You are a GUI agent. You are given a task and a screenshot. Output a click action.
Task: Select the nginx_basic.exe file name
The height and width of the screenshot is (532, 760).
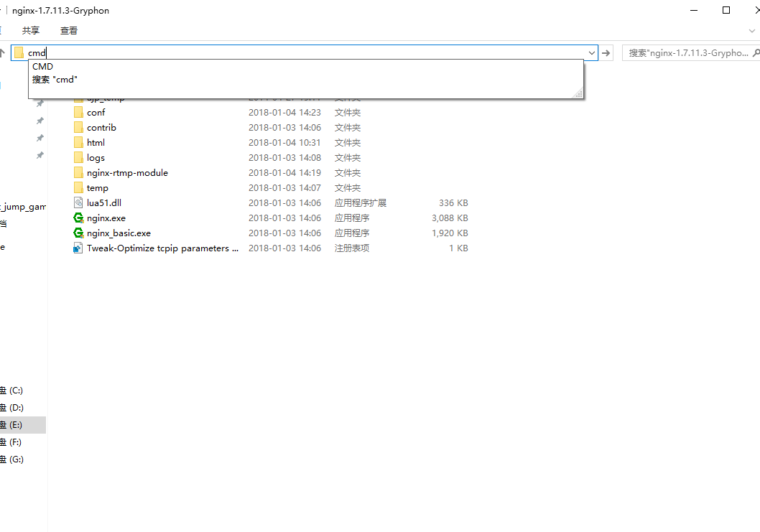tap(119, 233)
